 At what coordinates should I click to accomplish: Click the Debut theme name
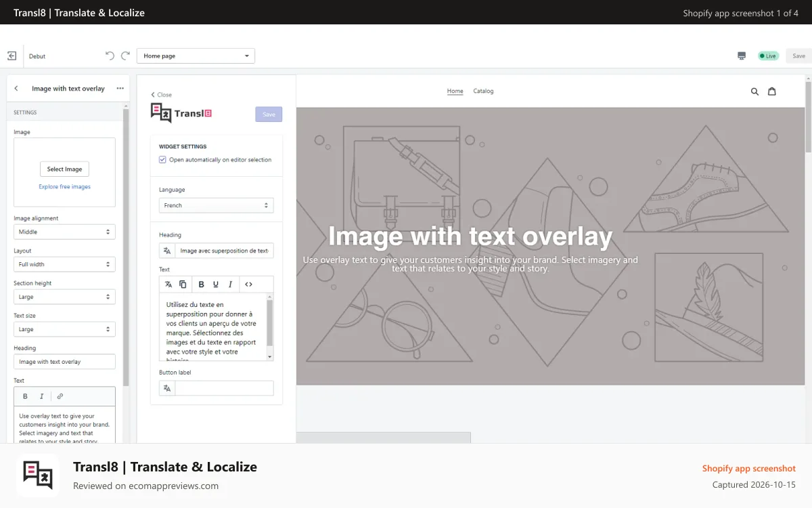pos(37,56)
